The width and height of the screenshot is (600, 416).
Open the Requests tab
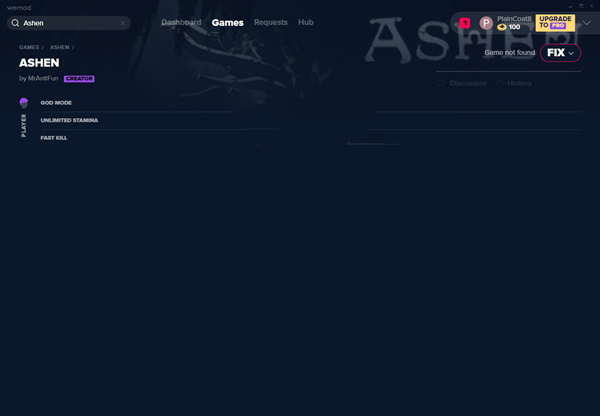[x=271, y=22]
